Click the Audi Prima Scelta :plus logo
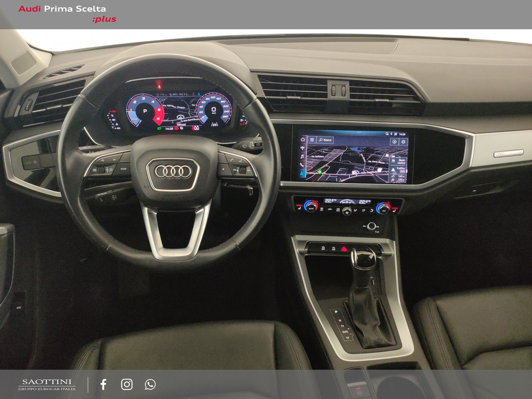 (x=67, y=14)
